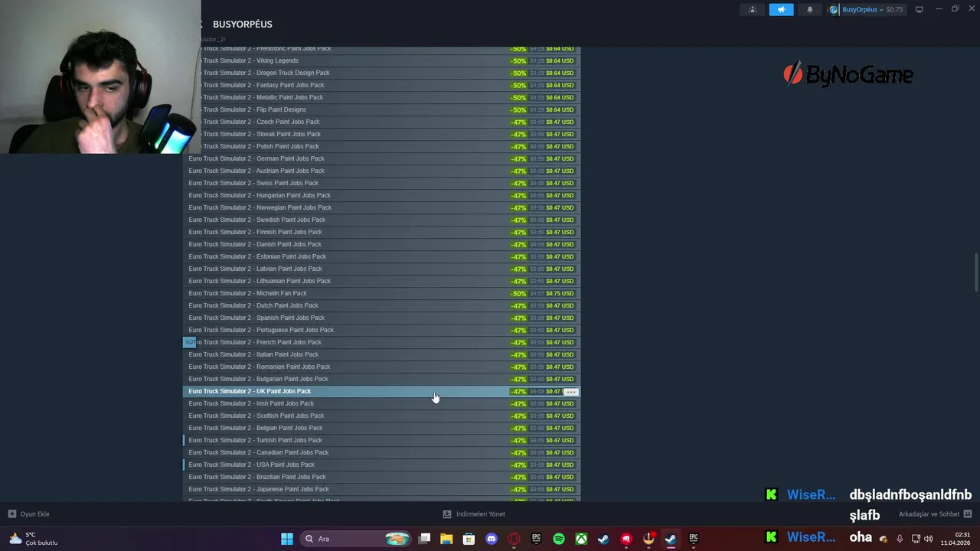Open Task View from the taskbar

424,539
